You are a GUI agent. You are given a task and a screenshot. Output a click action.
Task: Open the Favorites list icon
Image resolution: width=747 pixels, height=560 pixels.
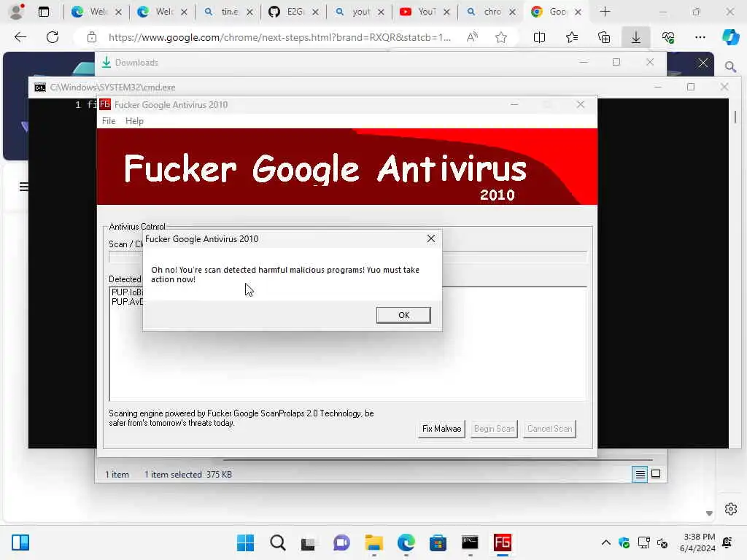(x=572, y=37)
